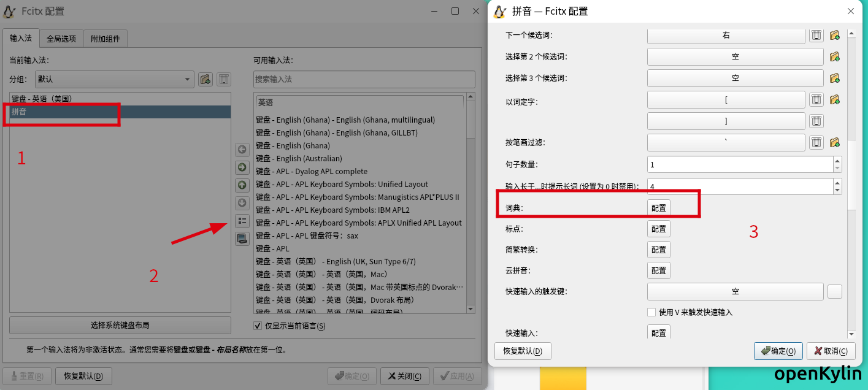This screenshot has width=868, height=390.
Task: Click the keyboard layout icon button
Action: pyautogui.click(x=242, y=239)
